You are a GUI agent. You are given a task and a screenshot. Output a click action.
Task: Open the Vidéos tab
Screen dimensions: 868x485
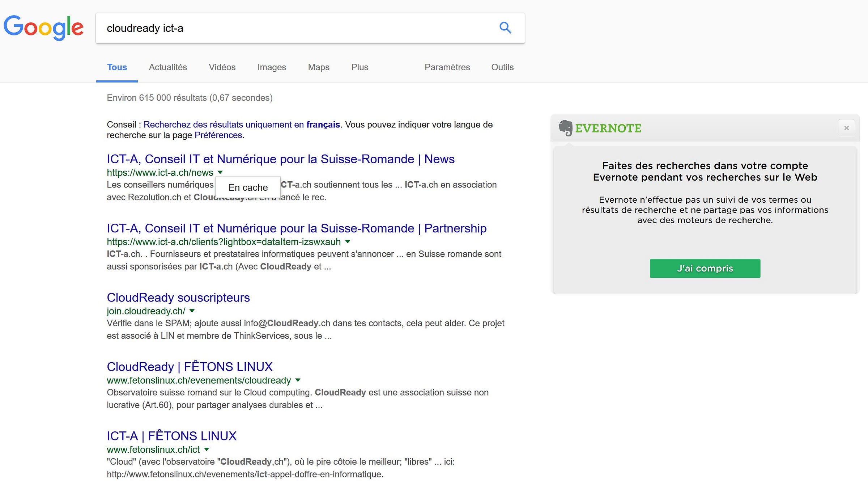[222, 67]
